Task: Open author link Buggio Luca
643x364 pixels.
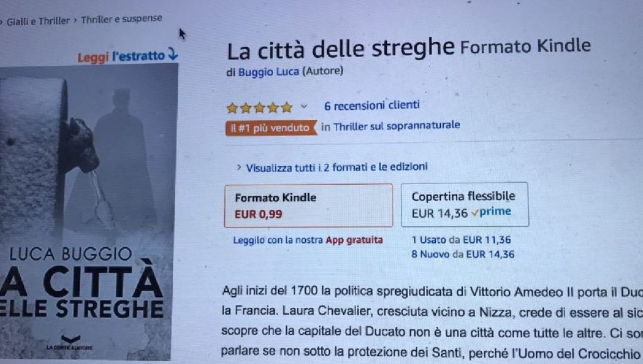Action: click(269, 72)
